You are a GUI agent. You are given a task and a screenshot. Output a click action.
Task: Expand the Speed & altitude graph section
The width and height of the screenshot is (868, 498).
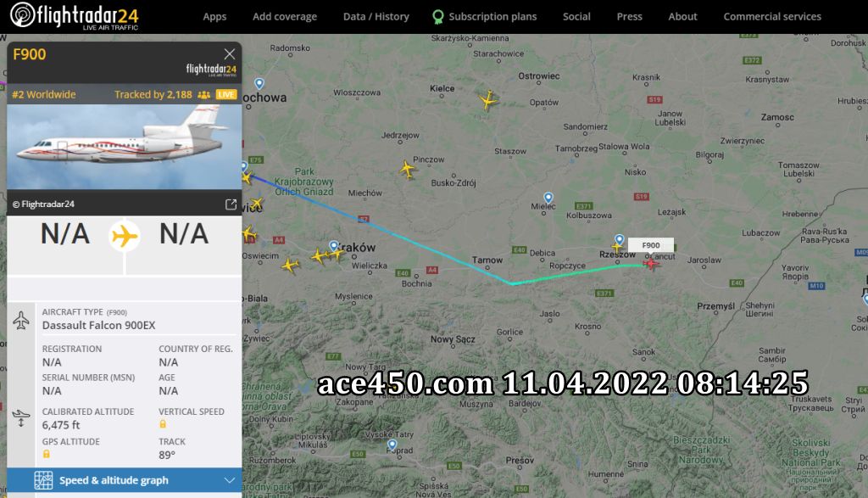(x=124, y=480)
